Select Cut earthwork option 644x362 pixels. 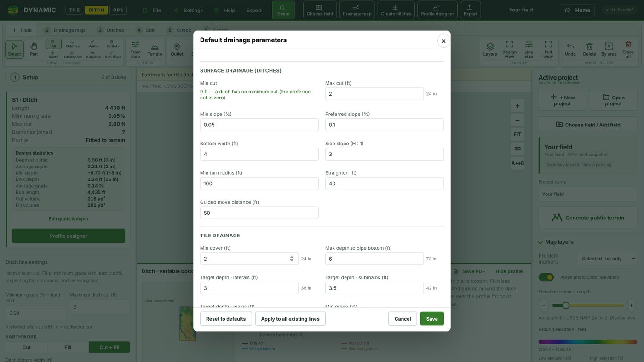(27, 347)
